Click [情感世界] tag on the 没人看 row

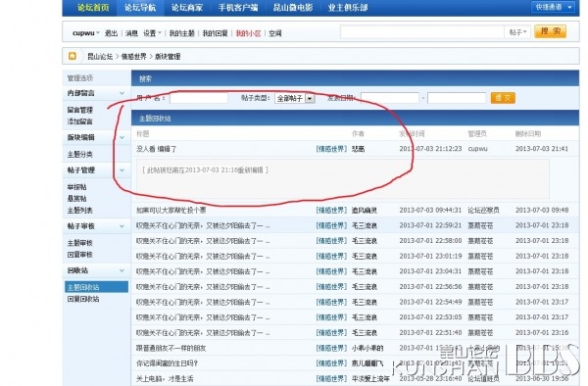[331, 149]
